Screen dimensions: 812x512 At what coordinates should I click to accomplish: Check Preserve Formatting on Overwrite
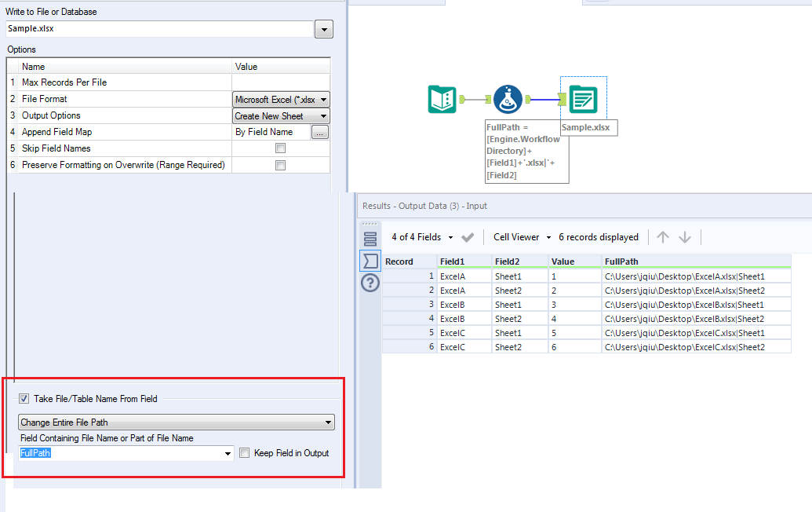(280, 165)
